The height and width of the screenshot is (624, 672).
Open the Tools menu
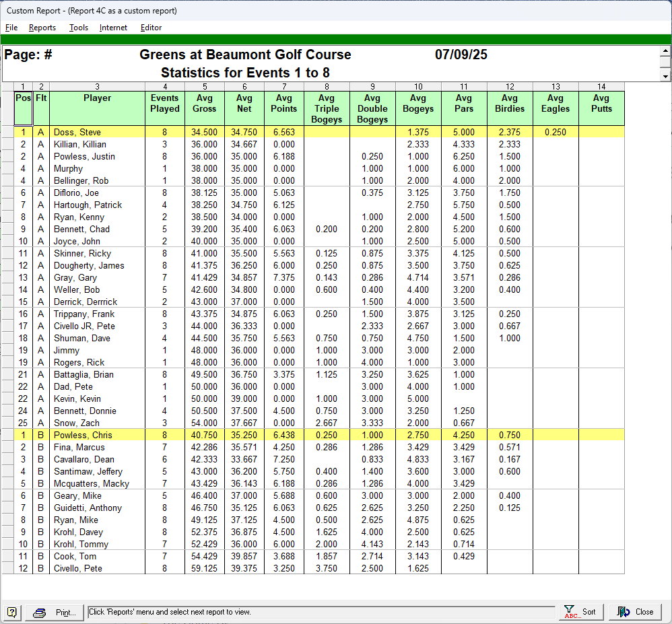pyautogui.click(x=79, y=28)
